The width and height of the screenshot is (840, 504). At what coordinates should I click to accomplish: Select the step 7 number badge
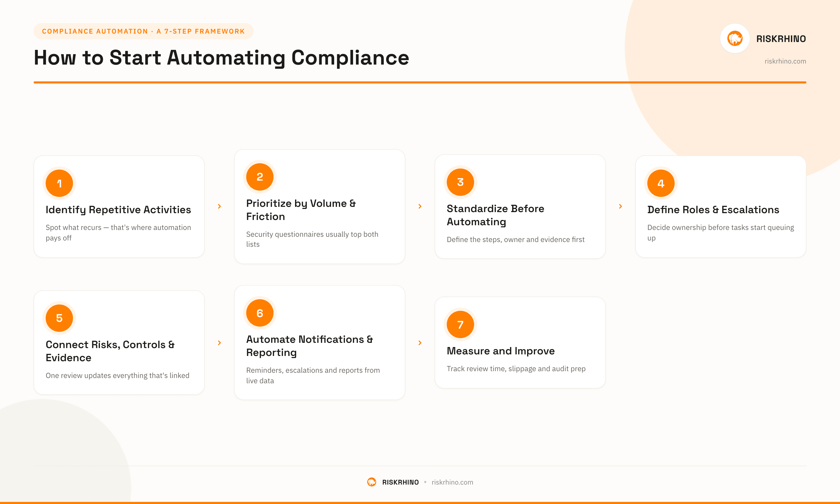pos(460,325)
